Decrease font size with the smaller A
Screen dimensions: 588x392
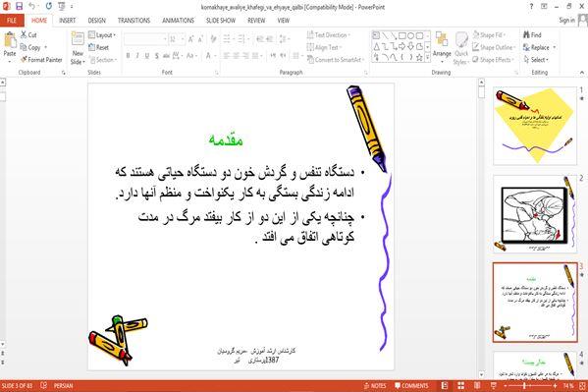(x=200, y=38)
